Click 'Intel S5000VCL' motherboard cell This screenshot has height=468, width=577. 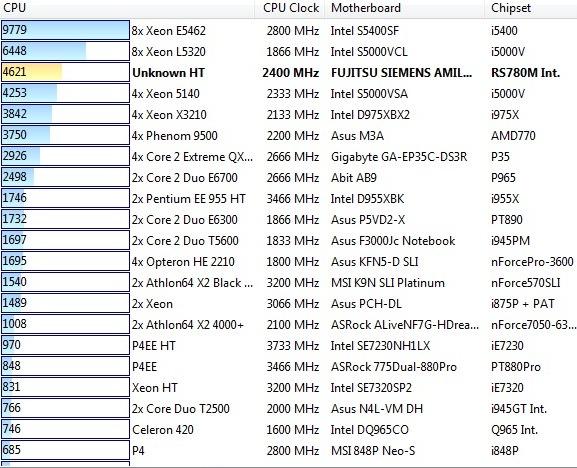coord(369,52)
